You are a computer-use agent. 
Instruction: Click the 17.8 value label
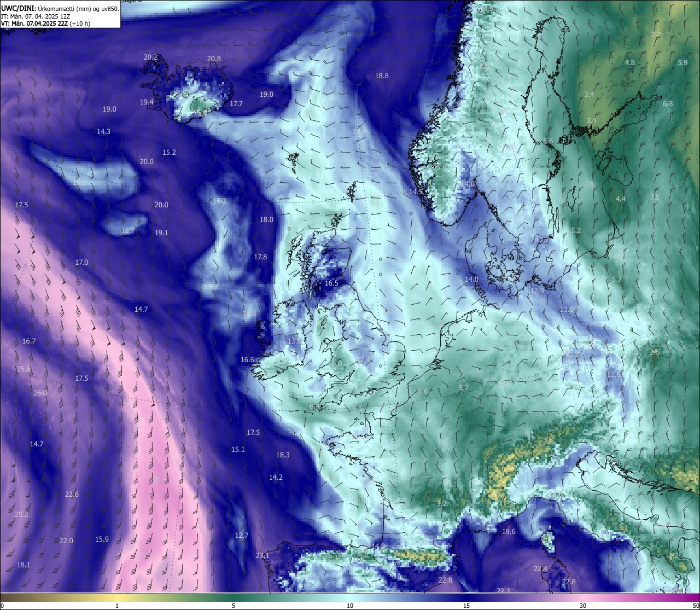pos(260,257)
